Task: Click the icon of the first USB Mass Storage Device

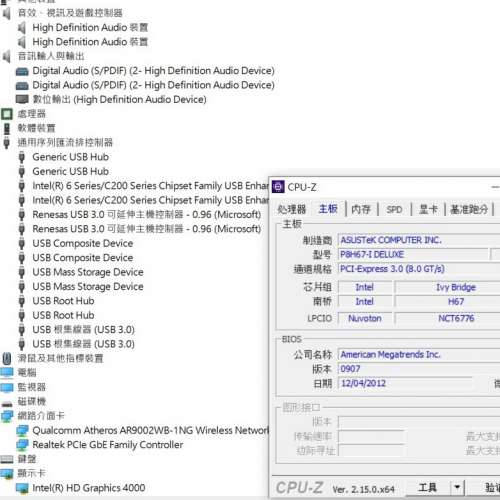Action: [22, 272]
